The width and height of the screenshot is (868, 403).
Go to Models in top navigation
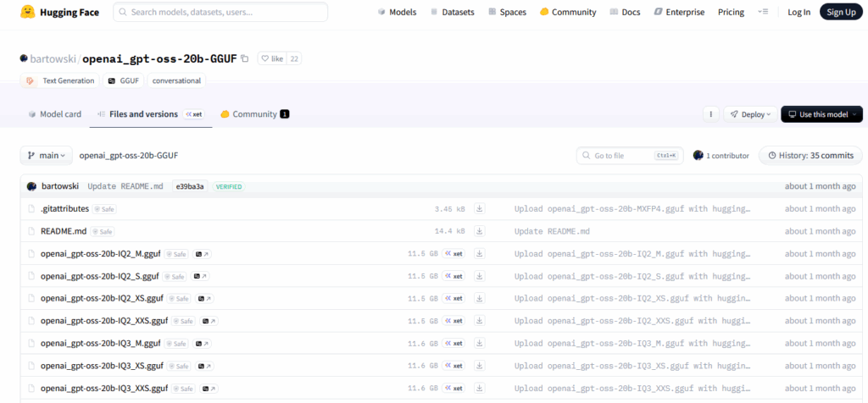point(397,12)
